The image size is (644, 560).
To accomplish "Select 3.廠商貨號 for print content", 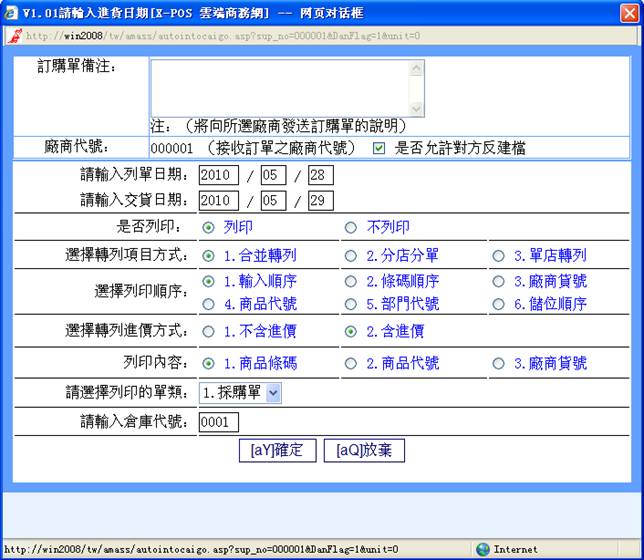I will (498, 363).
